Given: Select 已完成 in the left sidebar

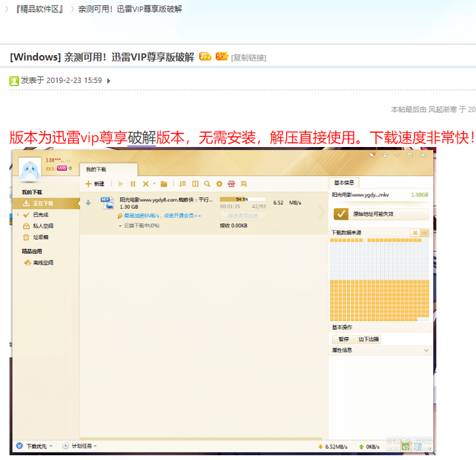Looking at the screenshot, I should pyautogui.click(x=41, y=214).
